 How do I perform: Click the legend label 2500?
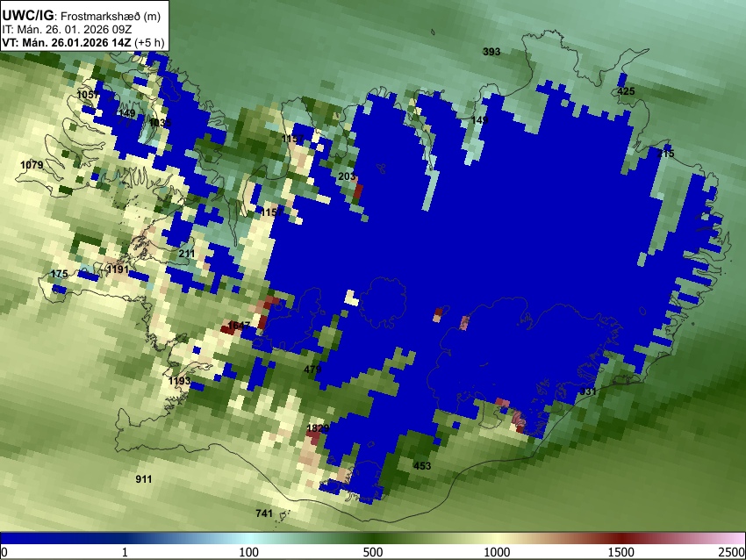click(732, 552)
